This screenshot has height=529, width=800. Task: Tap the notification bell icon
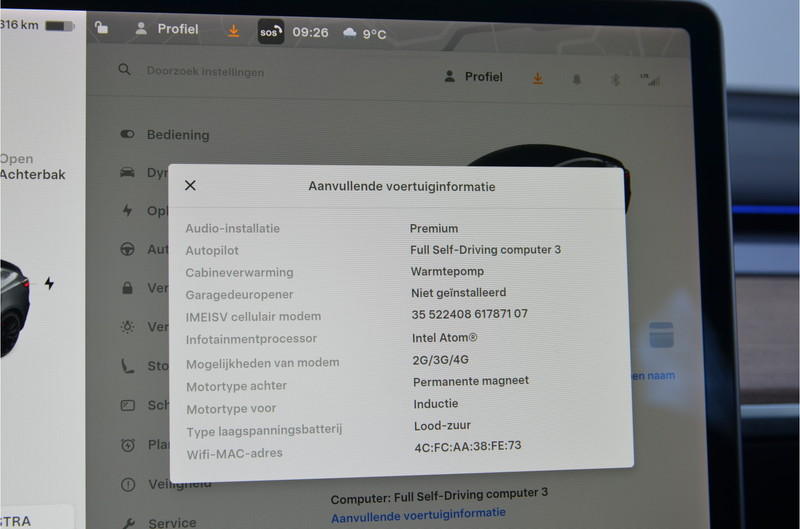pos(577,79)
